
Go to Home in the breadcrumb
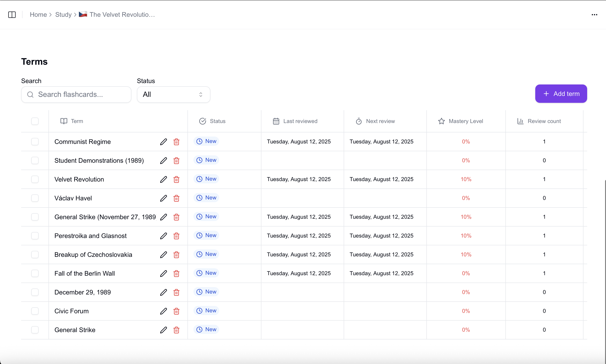point(38,15)
